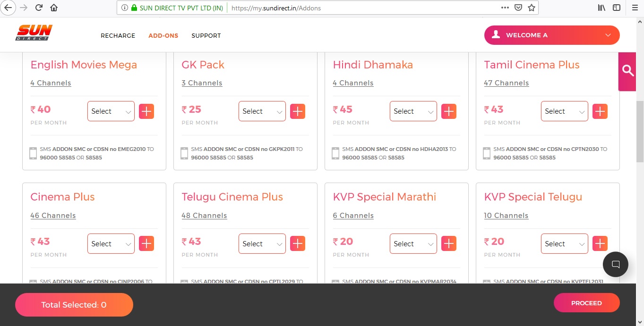
Task: Add the GK Pack using plus icon
Action: (298, 111)
